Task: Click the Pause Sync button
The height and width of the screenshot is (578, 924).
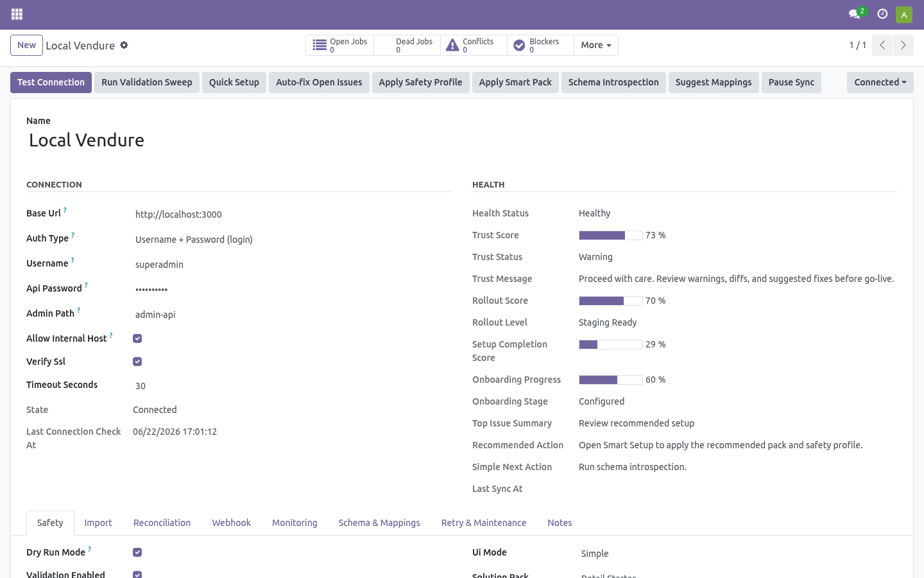Action: 791,82
